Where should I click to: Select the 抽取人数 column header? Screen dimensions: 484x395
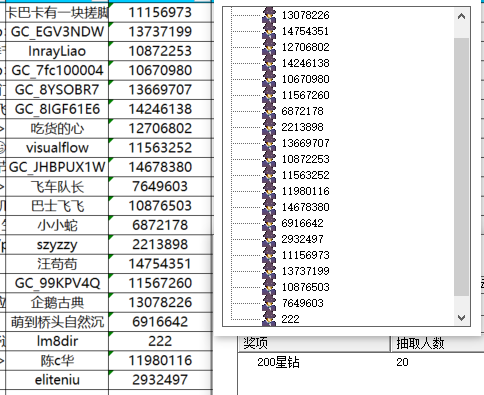pos(437,343)
